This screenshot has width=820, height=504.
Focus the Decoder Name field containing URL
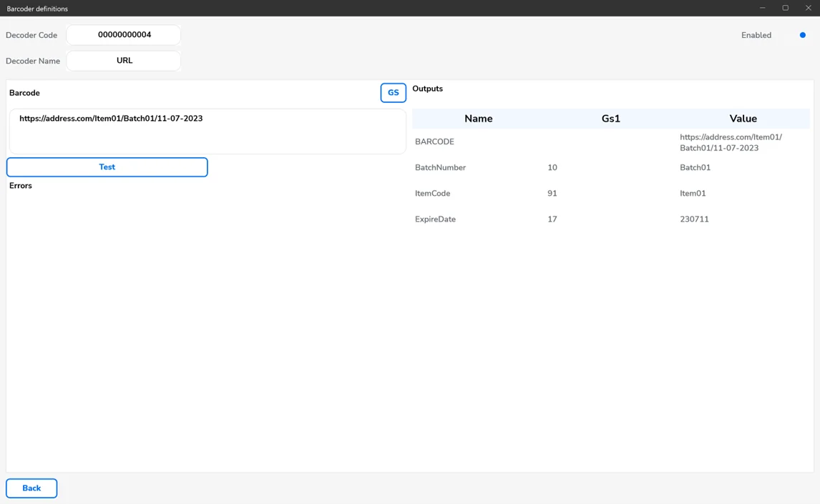124,61
